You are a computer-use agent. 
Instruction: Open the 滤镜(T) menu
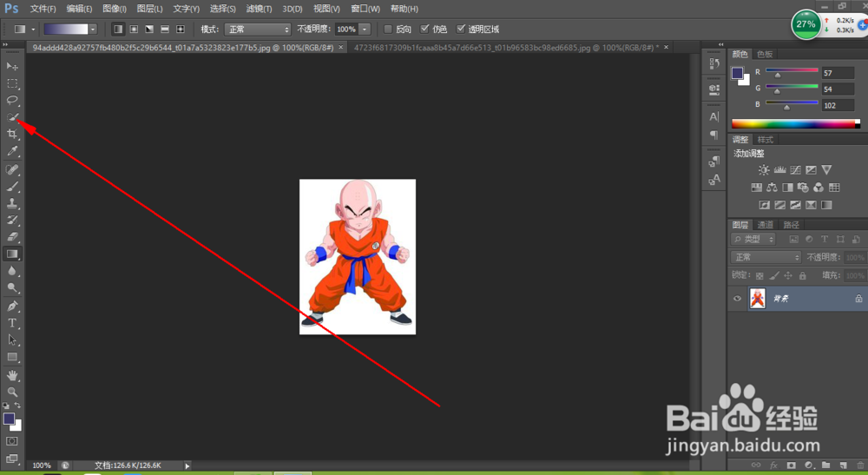pyautogui.click(x=259, y=9)
